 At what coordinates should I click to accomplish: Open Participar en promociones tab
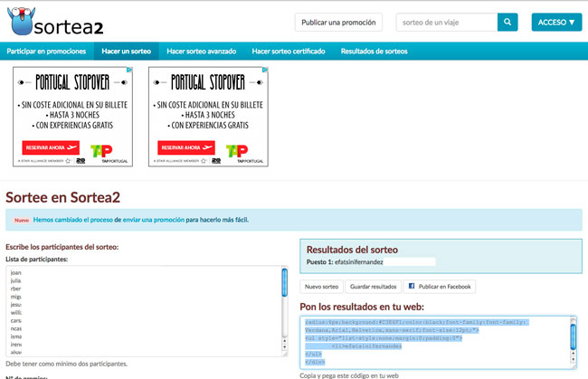[46, 52]
